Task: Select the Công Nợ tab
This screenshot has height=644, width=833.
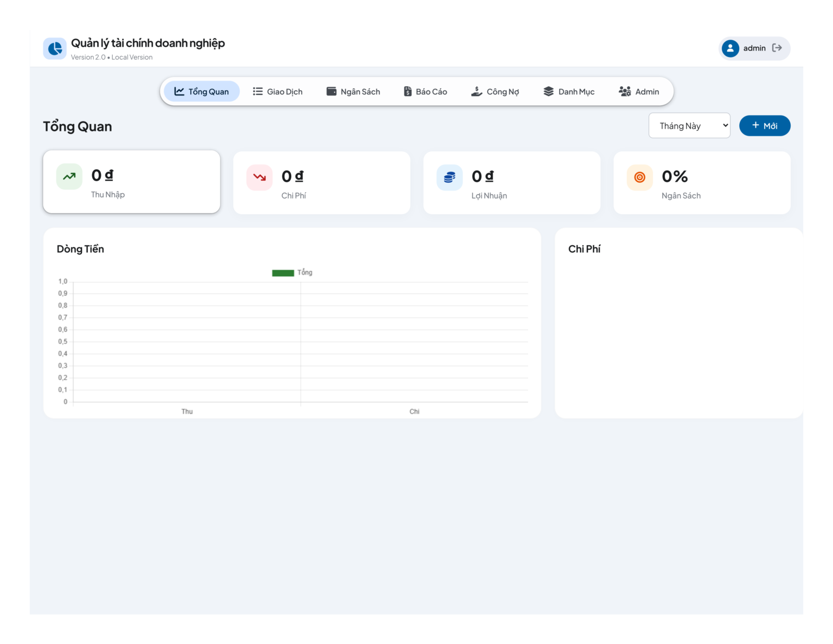Action: coord(495,92)
